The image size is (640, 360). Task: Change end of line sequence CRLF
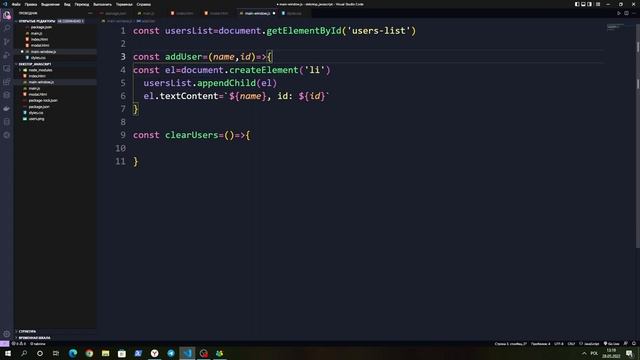[x=571, y=344]
